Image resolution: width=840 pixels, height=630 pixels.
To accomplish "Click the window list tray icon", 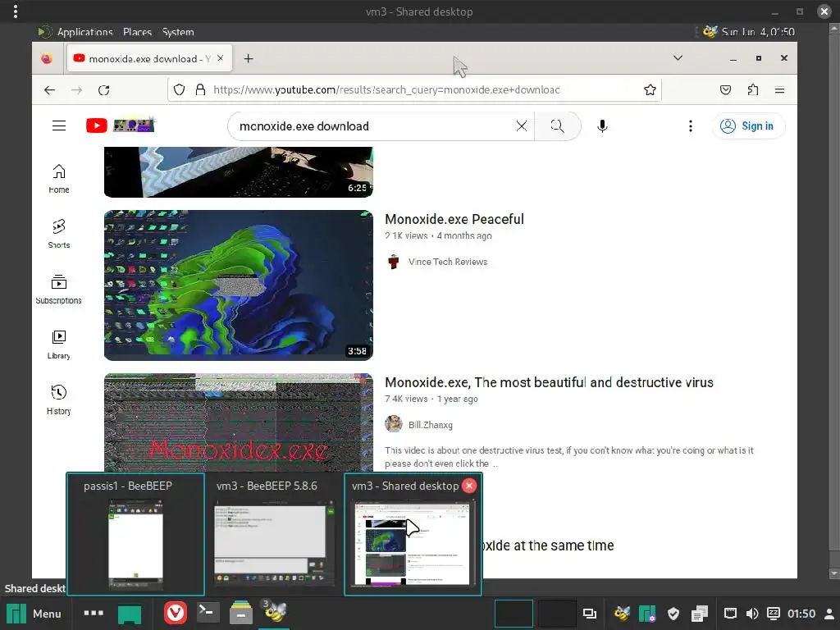I will 589,614.
